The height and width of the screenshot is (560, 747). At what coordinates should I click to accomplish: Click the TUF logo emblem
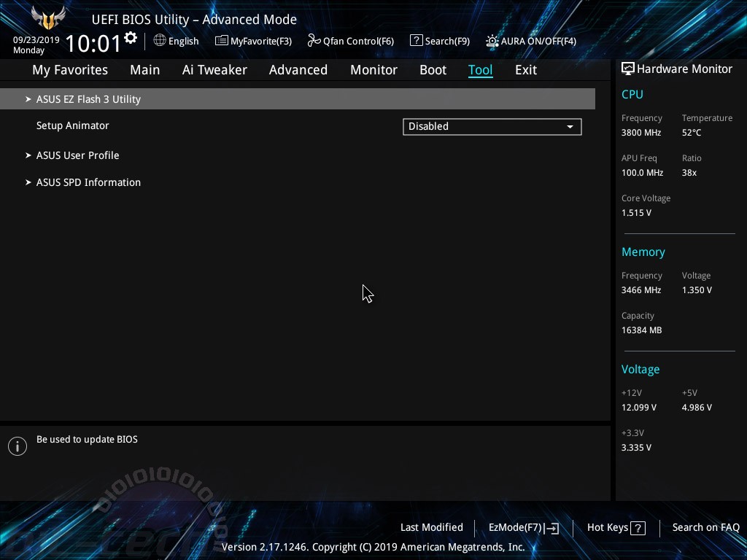tap(48, 18)
